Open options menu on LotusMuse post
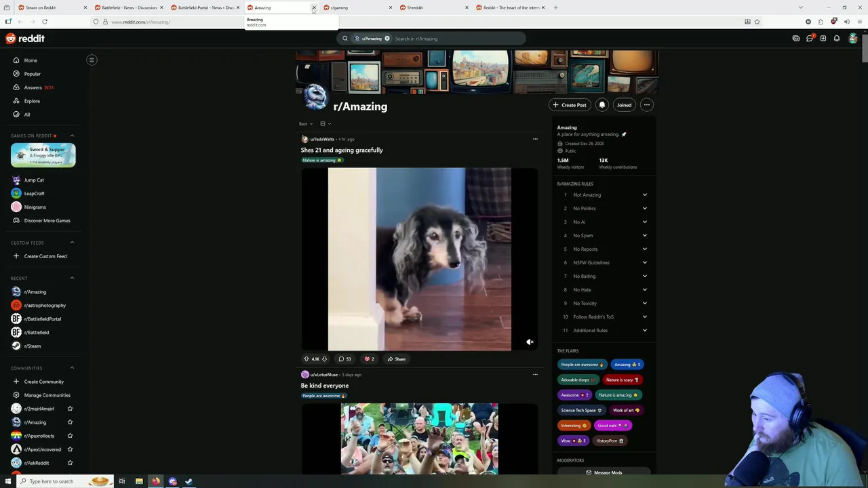Viewport: 868px width, 488px height. 535,374
